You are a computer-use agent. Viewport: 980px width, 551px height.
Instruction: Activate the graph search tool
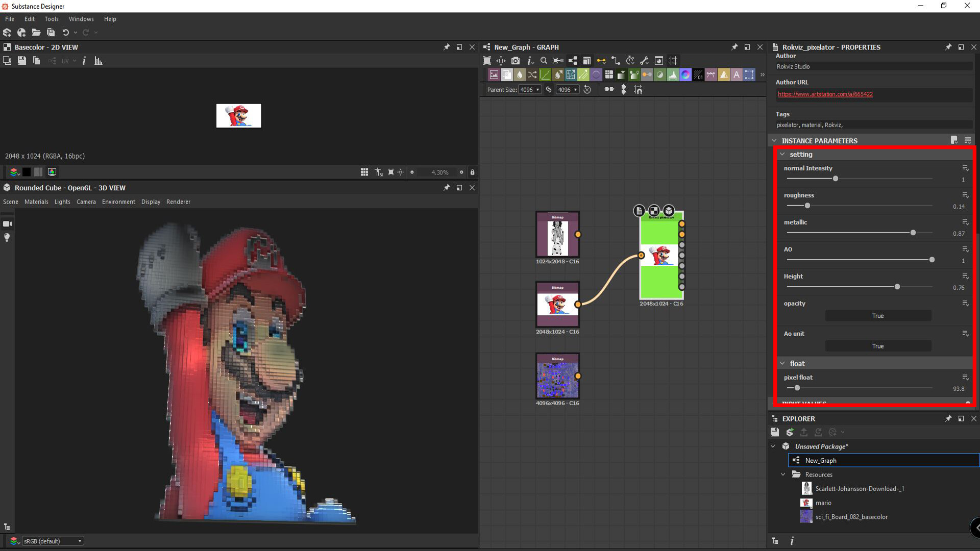543,60
